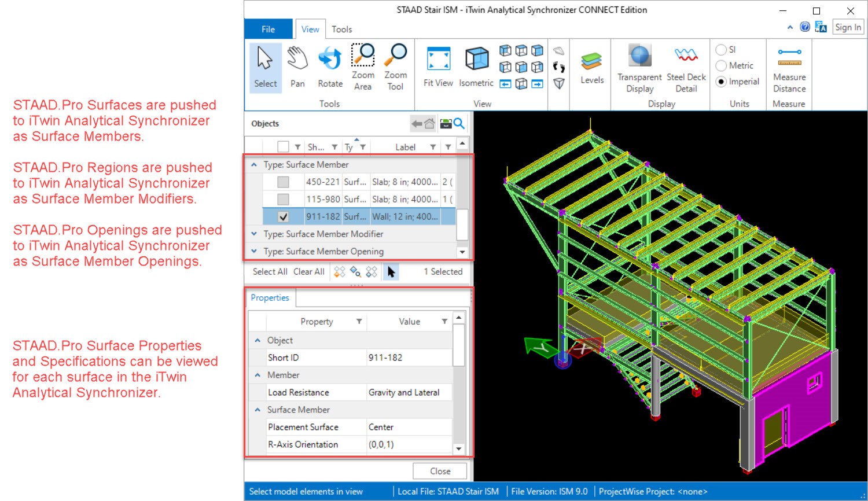Click Clear All in Objects panel
The height and width of the screenshot is (501, 868).
(309, 272)
